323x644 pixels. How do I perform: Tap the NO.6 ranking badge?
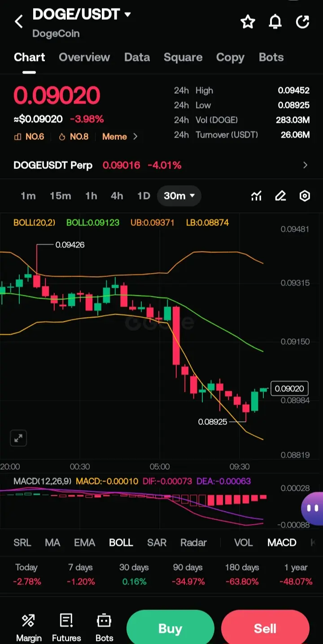pos(30,137)
